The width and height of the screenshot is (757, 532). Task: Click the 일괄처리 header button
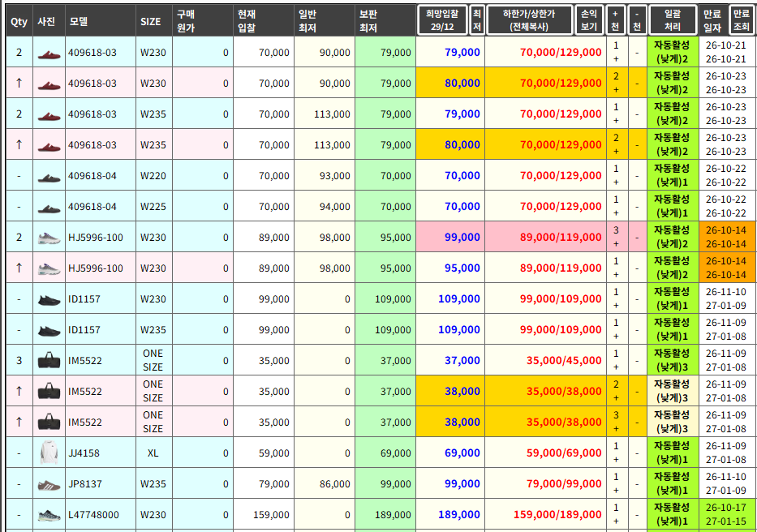673,20
